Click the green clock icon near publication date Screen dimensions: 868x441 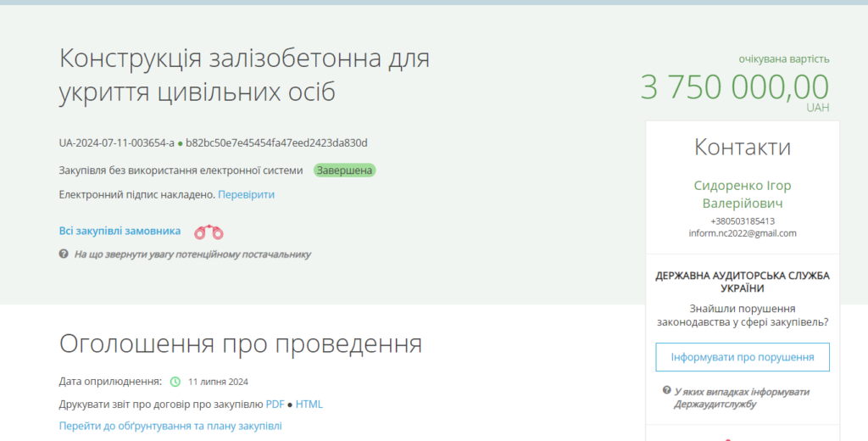(175, 382)
